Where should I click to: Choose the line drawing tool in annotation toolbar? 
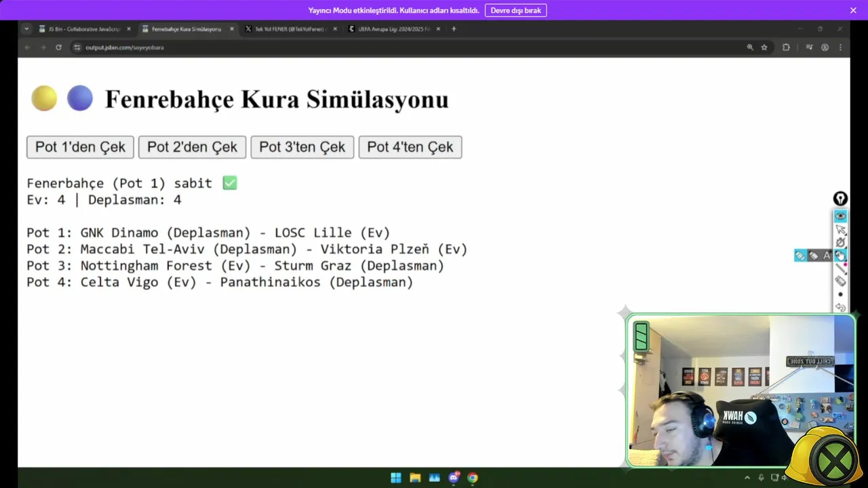(841, 268)
